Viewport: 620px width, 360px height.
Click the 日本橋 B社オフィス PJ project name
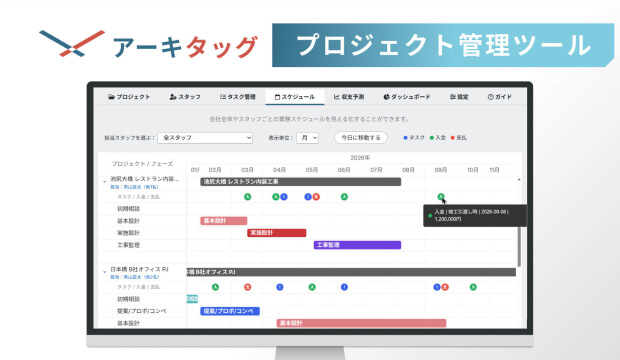139,269
